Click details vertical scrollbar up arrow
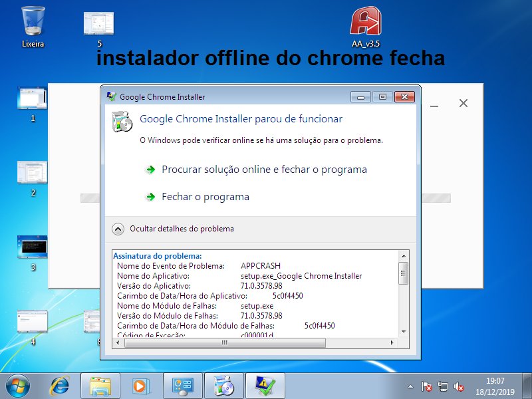 [x=404, y=256]
